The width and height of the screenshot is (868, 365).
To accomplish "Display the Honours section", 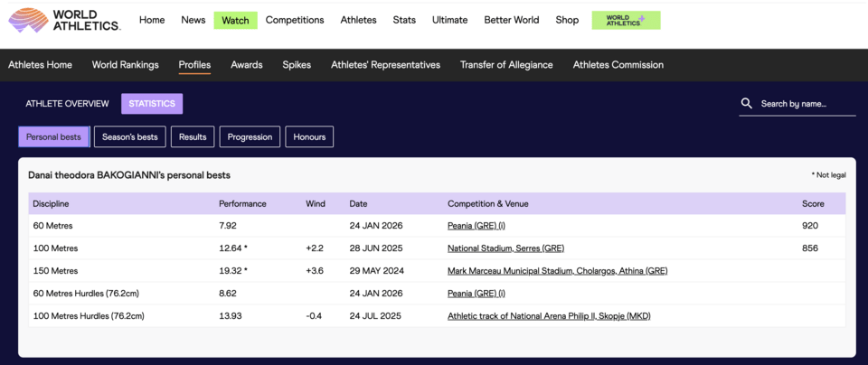I will click(309, 137).
